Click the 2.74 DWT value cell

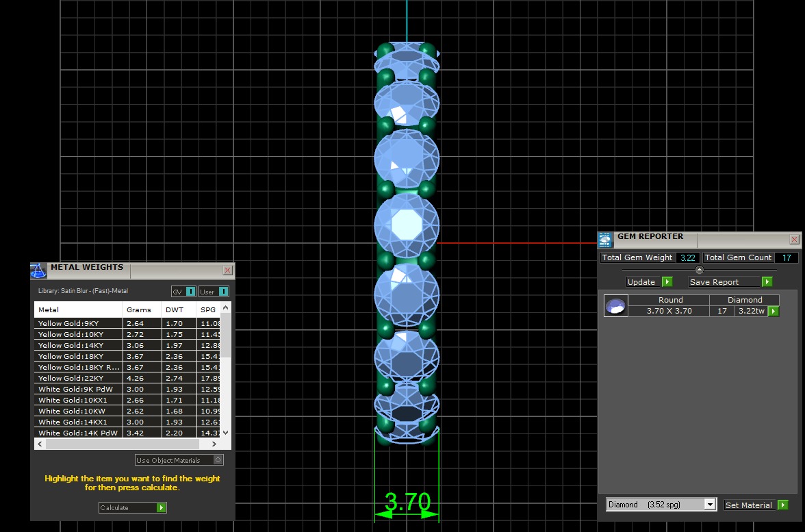(179, 378)
